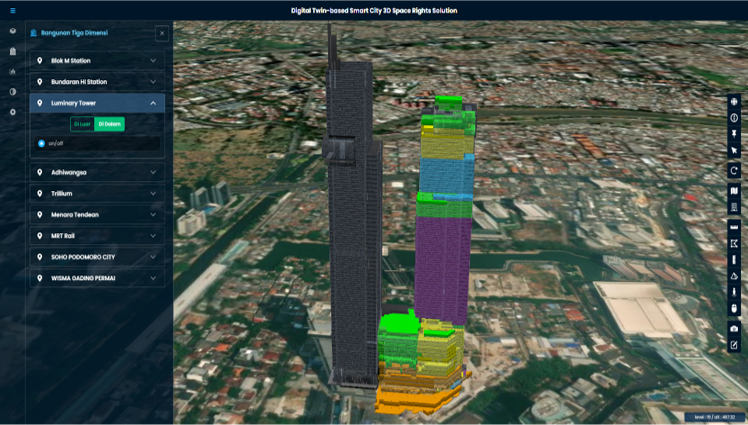Click the purple section of the 3D tower

[443, 265]
